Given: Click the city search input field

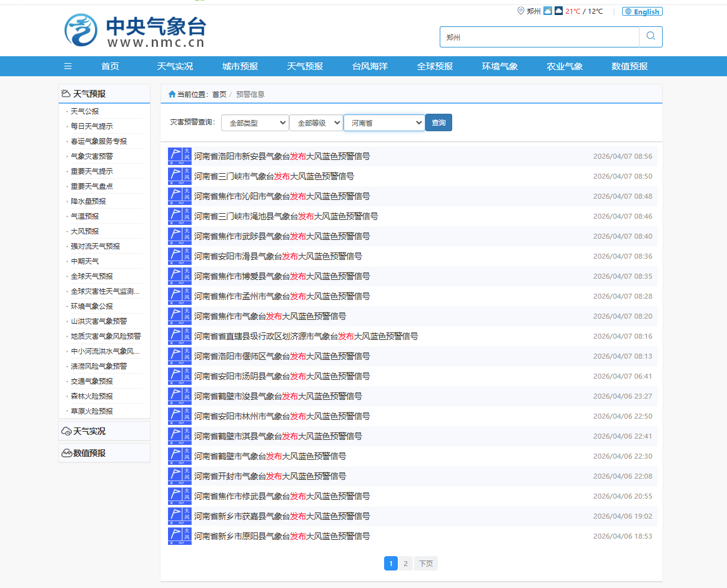Looking at the screenshot, I should [539, 37].
